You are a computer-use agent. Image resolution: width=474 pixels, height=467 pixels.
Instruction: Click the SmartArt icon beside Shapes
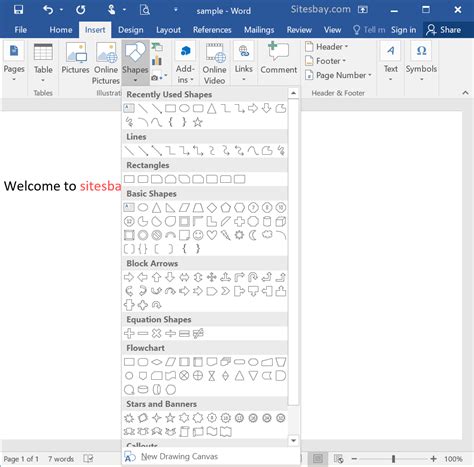(x=157, y=46)
